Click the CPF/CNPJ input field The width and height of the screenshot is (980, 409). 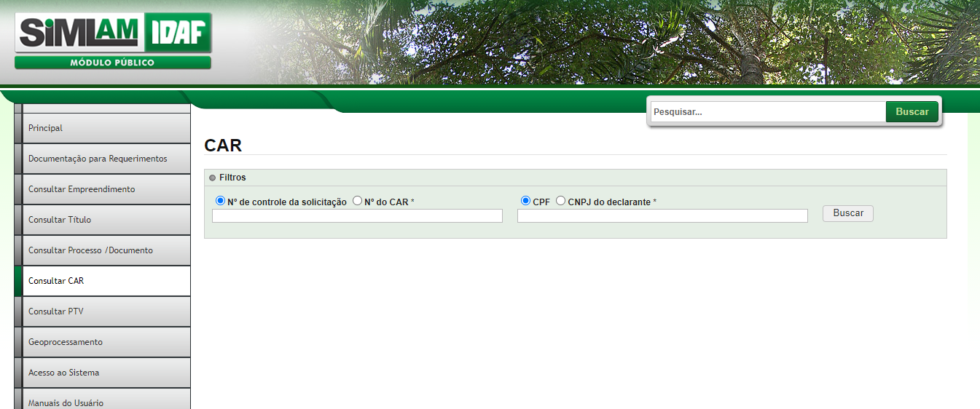(x=662, y=215)
